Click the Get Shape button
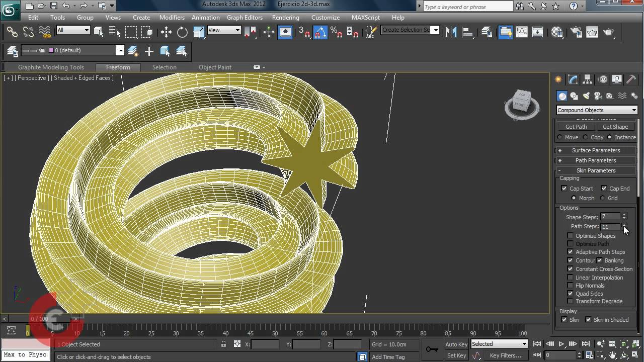Screen dimensions: 644x362 coord(615,126)
